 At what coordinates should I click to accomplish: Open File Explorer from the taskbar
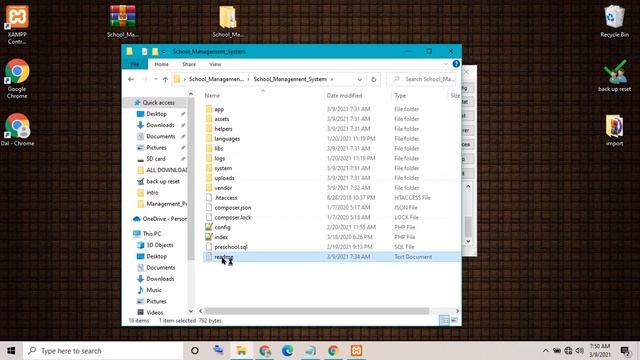click(x=241, y=351)
